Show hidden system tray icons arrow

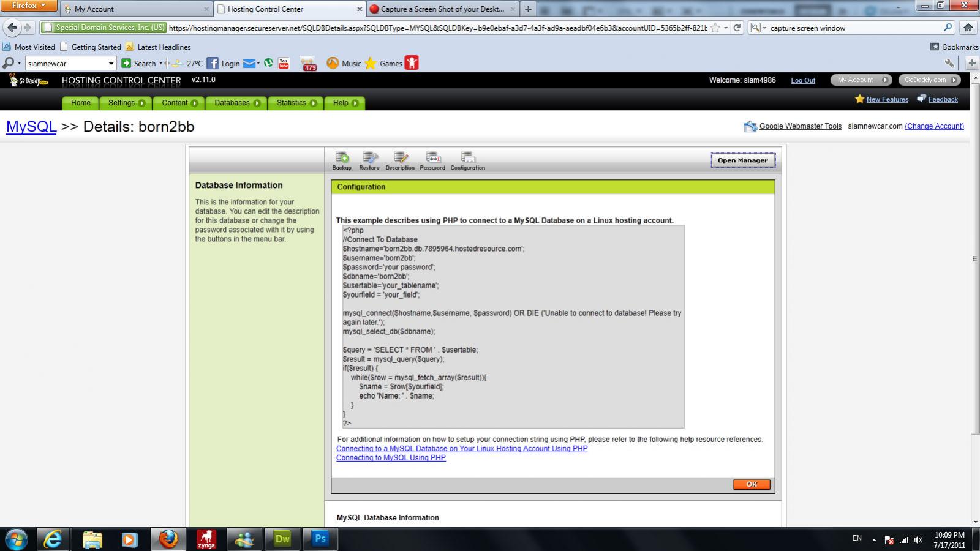[x=874, y=540]
